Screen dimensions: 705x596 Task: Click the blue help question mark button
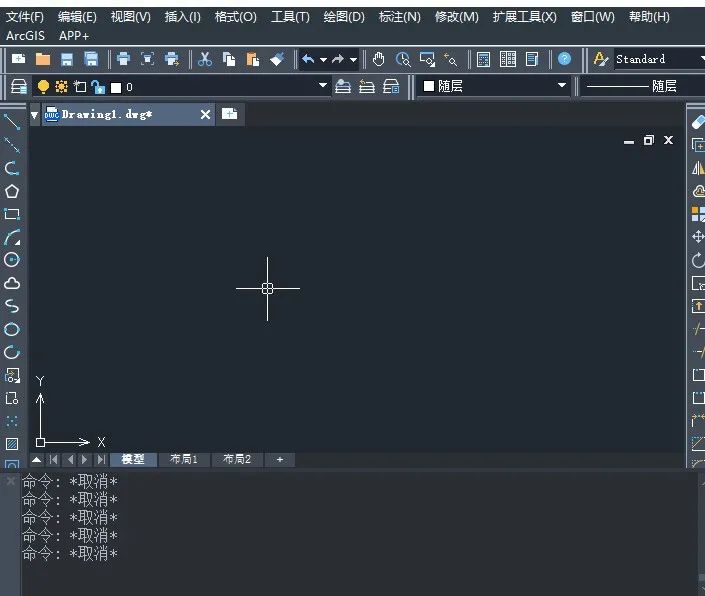564,59
